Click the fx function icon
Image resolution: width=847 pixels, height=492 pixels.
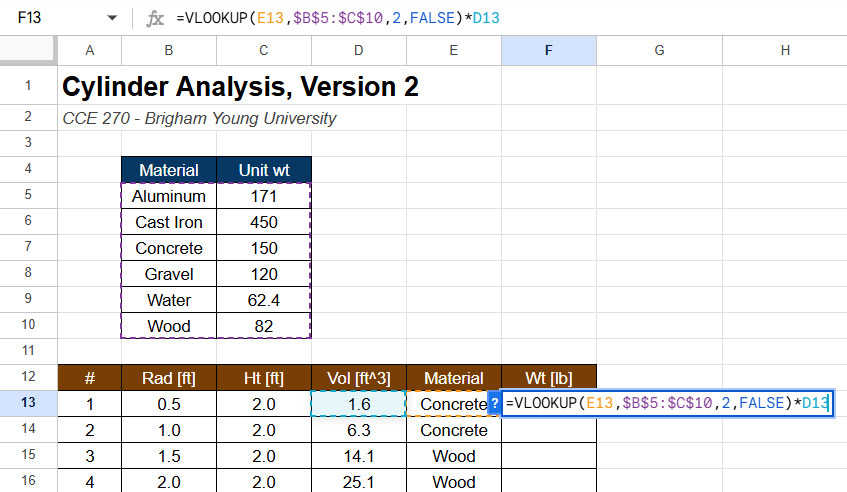155,18
